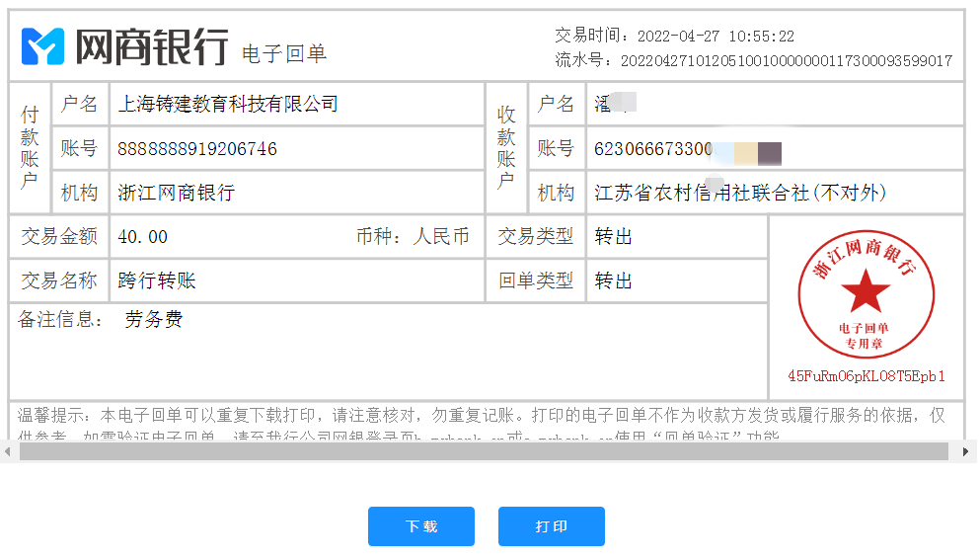Image resolution: width=980 pixels, height=560 pixels.
Task: Select remark text 劳务费
Action: point(154,320)
